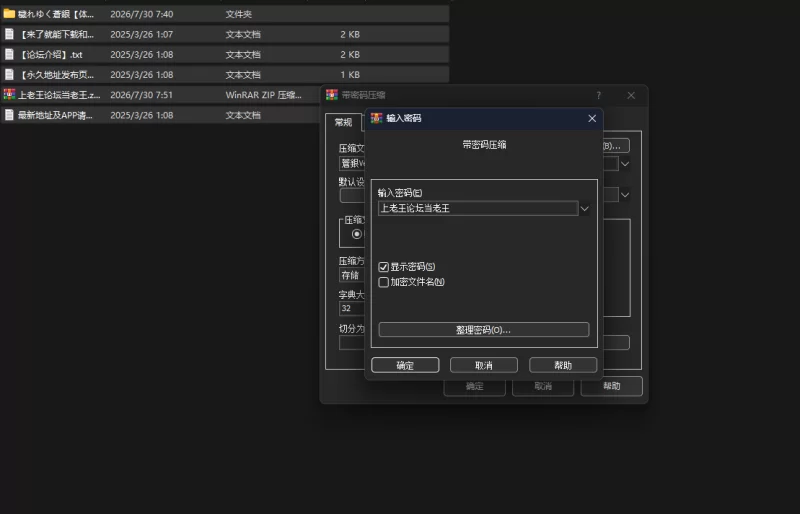Close the 带密码压缩 window
This screenshot has width=800, height=514.
click(x=631, y=95)
